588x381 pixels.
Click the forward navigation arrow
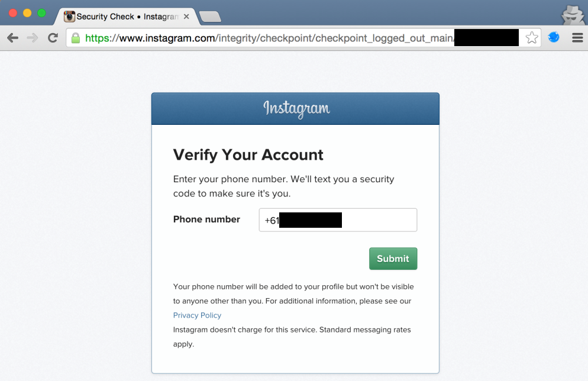click(x=33, y=37)
